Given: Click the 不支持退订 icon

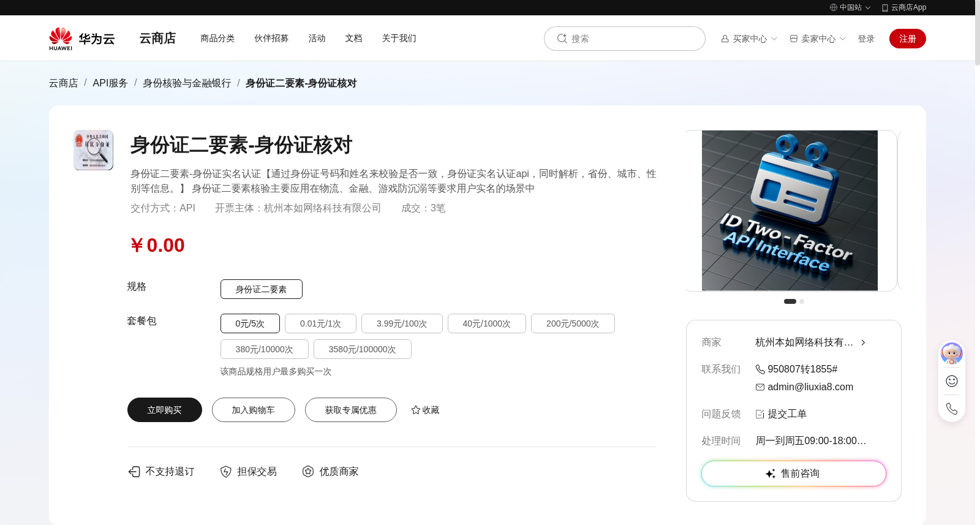Looking at the screenshot, I should click(134, 471).
